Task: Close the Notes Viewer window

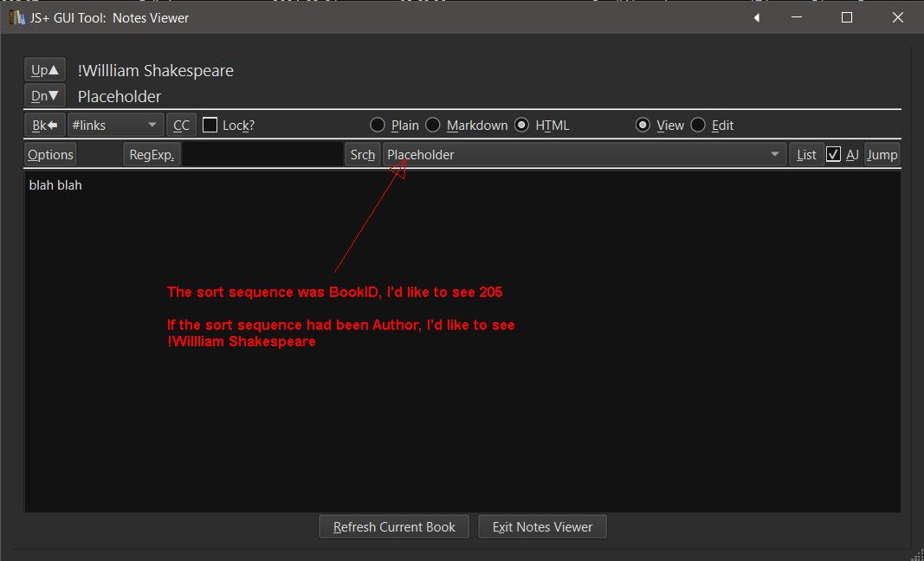Action: click(x=897, y=17)
